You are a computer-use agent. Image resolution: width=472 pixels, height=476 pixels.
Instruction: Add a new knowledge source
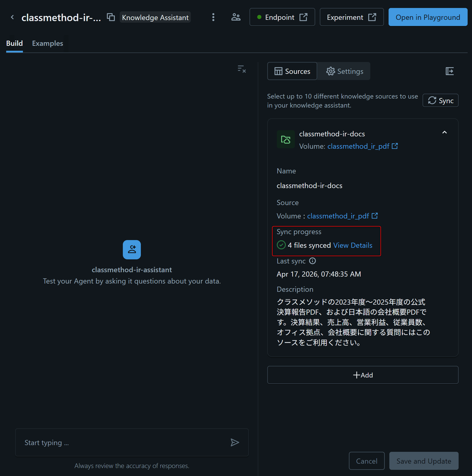point(363,375)
